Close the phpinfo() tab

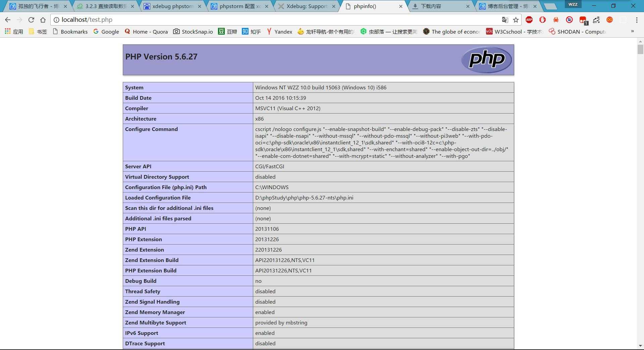(401, 6)
